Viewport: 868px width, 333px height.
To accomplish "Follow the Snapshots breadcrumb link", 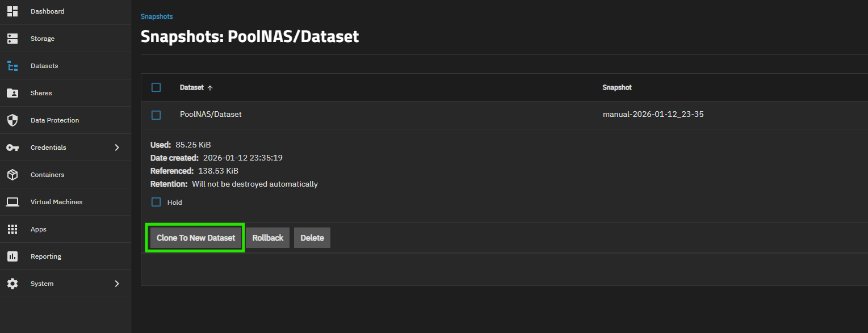I will 157,16.
